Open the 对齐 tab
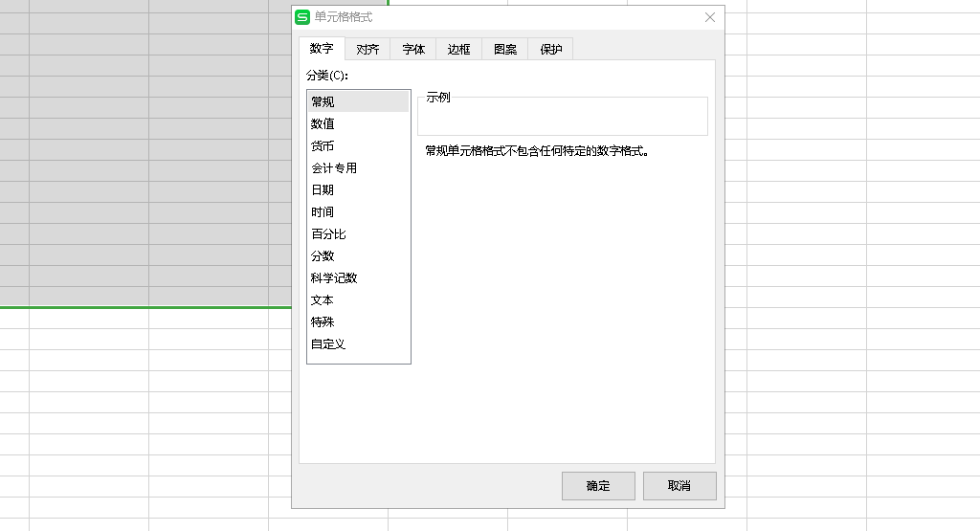Screen dimensions: 980x531 (367, 50)
